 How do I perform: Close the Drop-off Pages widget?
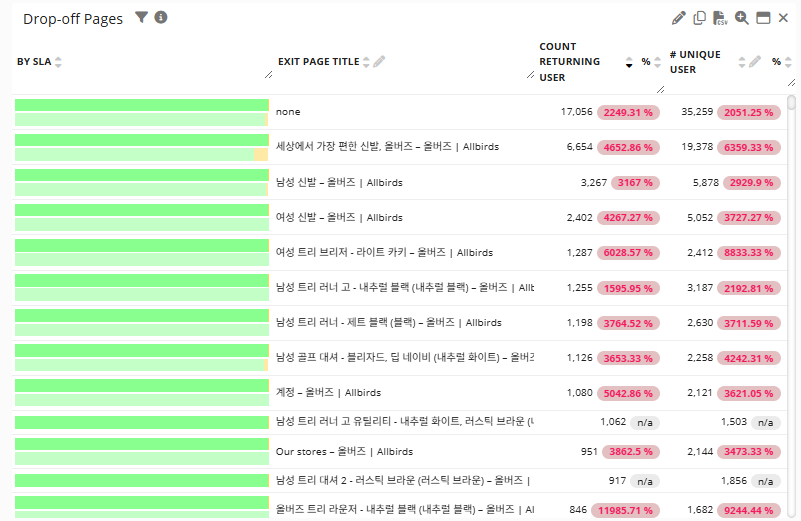(783, 18)
